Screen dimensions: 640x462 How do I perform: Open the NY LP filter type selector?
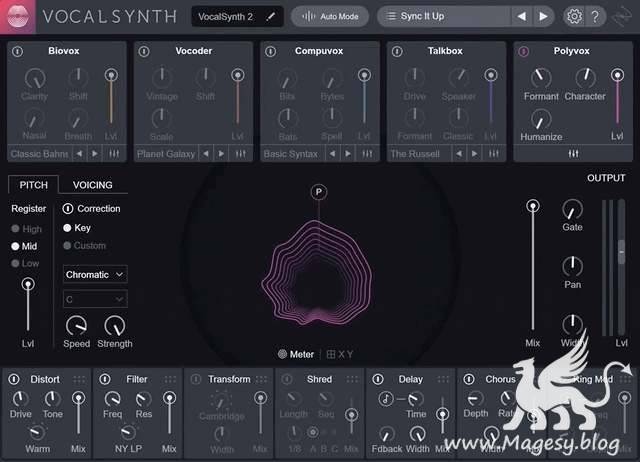(128, 449)
